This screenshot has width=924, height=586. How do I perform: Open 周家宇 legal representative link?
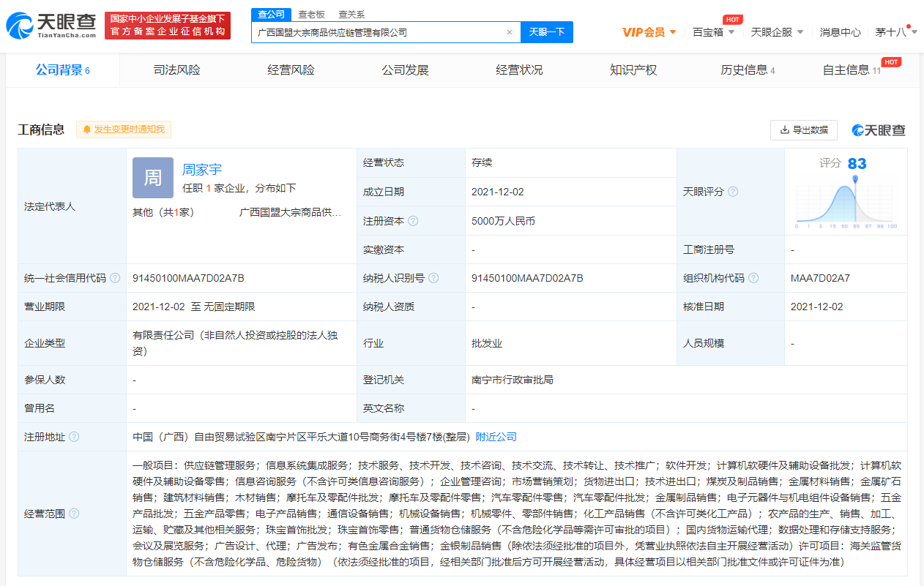coord(202,170)
